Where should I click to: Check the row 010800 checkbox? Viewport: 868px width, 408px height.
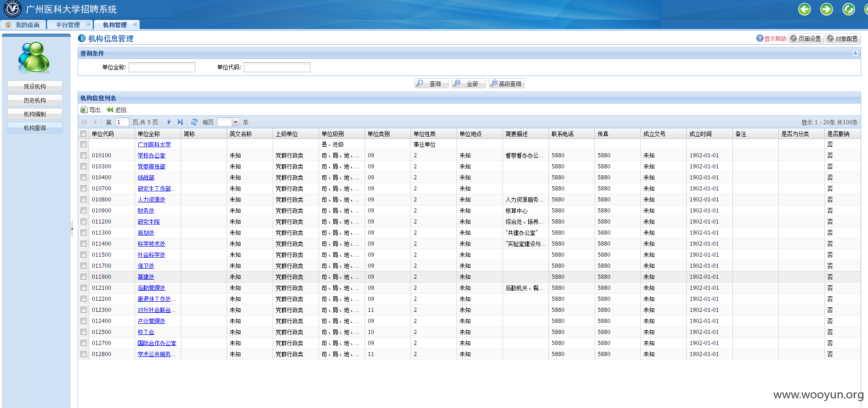tap(83, 200)
